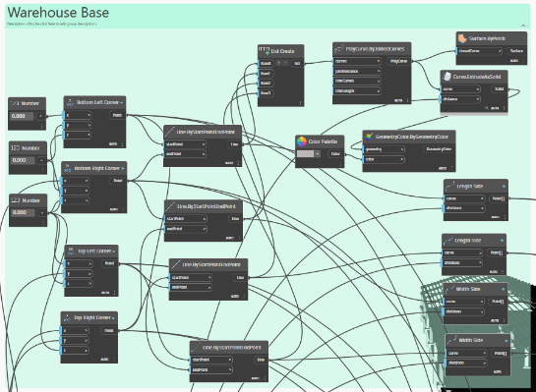The image size is (536, 392).
Task: Click the lowest Number node's 0.000 field
Action: pyautogui.click(x=22, y=212)
